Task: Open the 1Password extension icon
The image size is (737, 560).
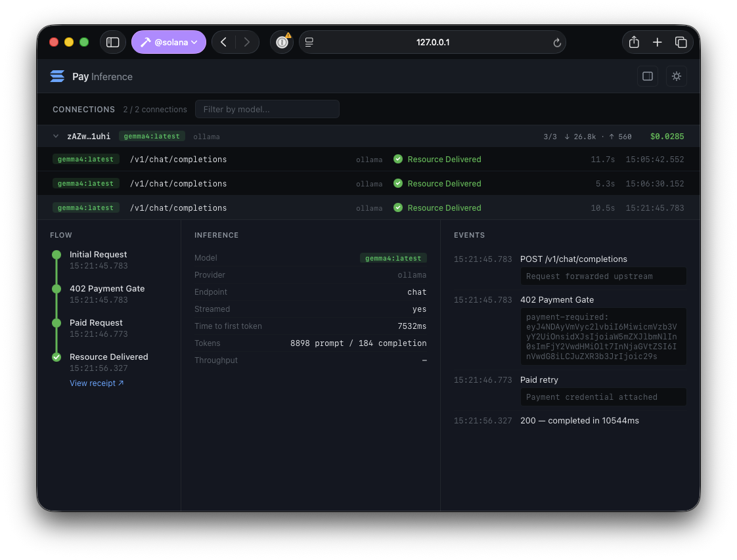Action: [x=282, y=42]
